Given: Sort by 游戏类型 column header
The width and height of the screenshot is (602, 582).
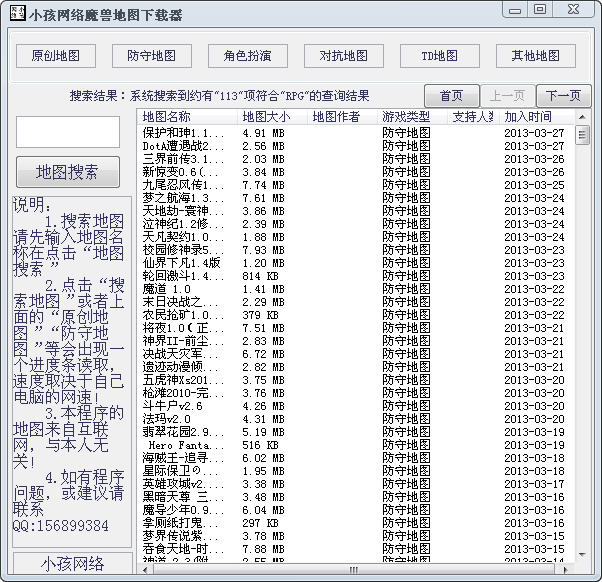Looking at the screenshot, I should 412,117.
